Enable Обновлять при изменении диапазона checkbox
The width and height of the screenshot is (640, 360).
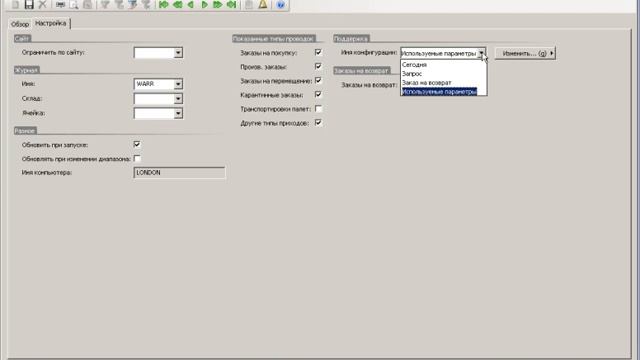click(x=137, y=158)
